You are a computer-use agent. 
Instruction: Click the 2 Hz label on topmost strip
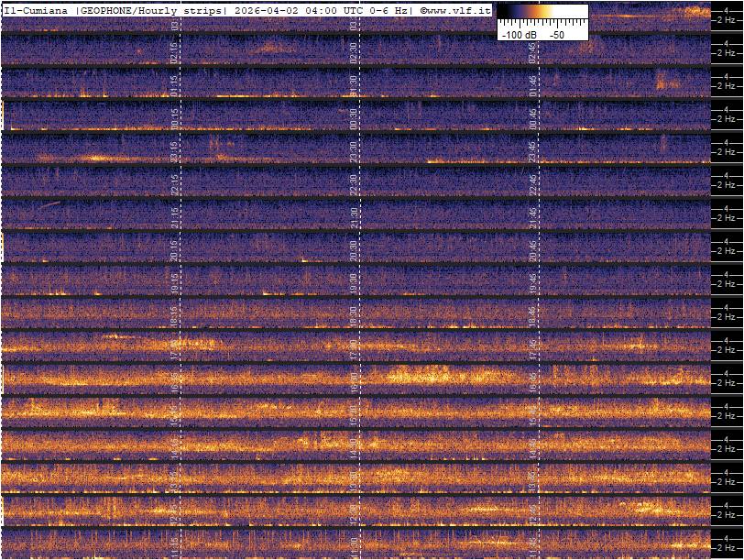pos(725,20)
